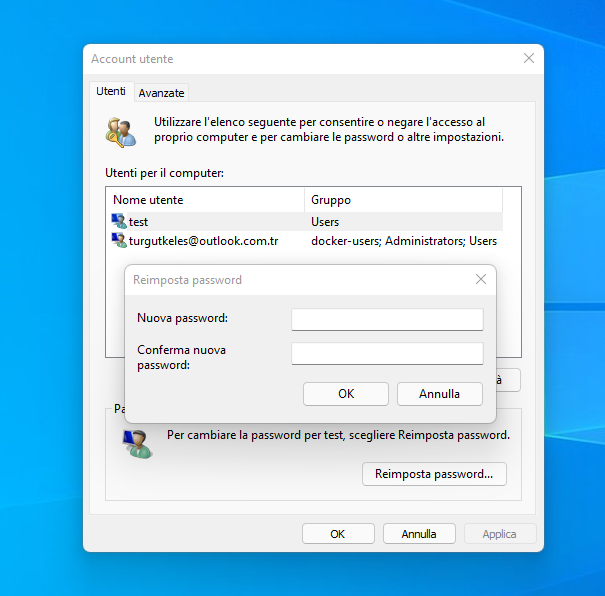Screen dimensions: 605x596
Task: Click the turgutkeles@outlook.com.tr account icon
Action: 119,241
